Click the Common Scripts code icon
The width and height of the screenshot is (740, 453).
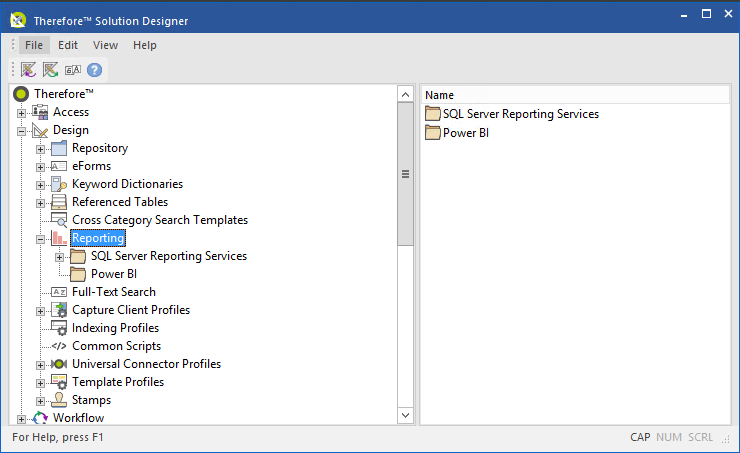[x=59, y=346]
